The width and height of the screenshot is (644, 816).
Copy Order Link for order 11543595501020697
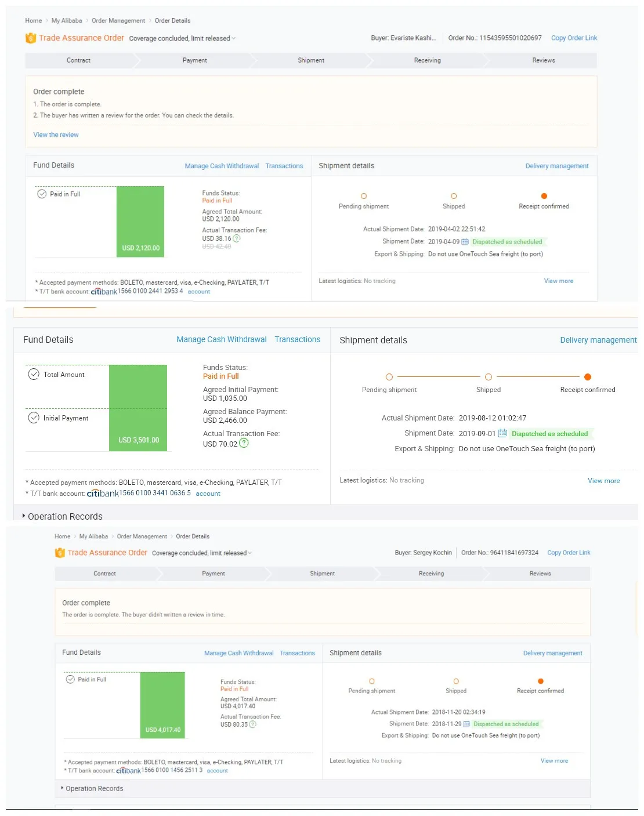click(574, 38)
